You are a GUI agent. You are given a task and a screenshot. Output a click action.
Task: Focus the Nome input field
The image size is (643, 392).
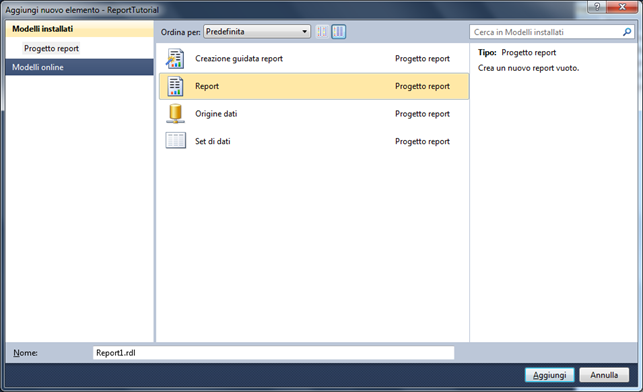[274, 353]
